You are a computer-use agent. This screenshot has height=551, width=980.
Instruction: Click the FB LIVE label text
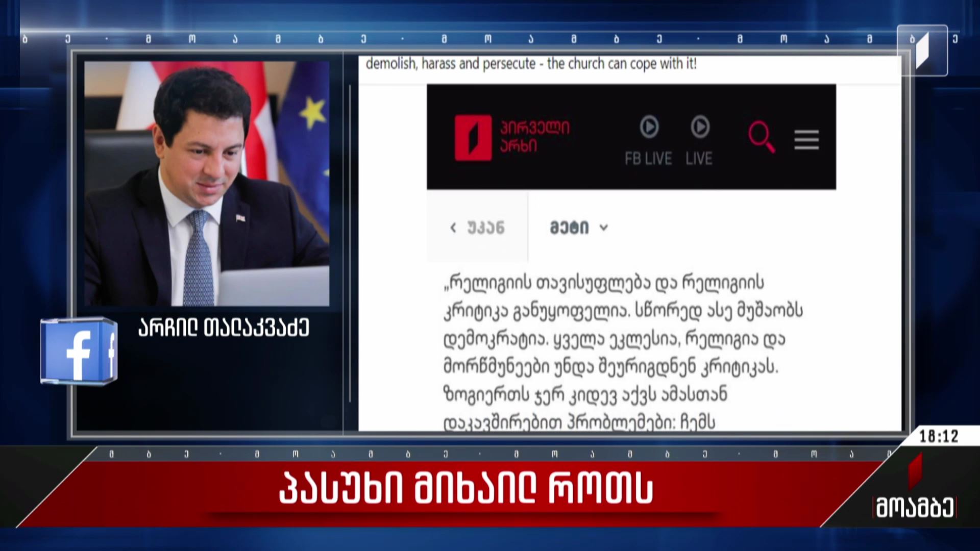pyautogui.click(x=648, y=159)
